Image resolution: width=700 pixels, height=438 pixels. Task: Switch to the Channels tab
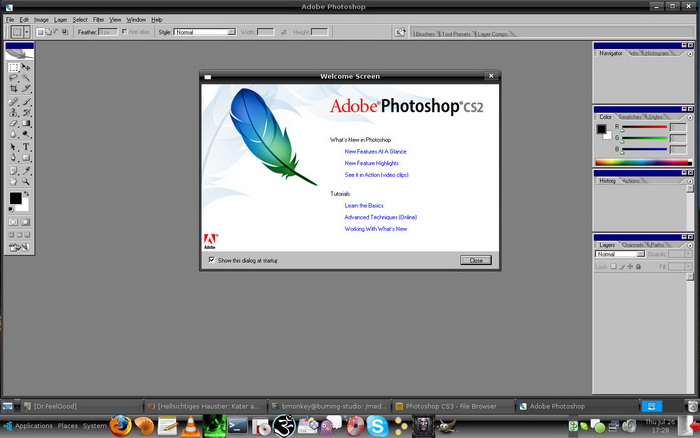click(x=634, y=245)
